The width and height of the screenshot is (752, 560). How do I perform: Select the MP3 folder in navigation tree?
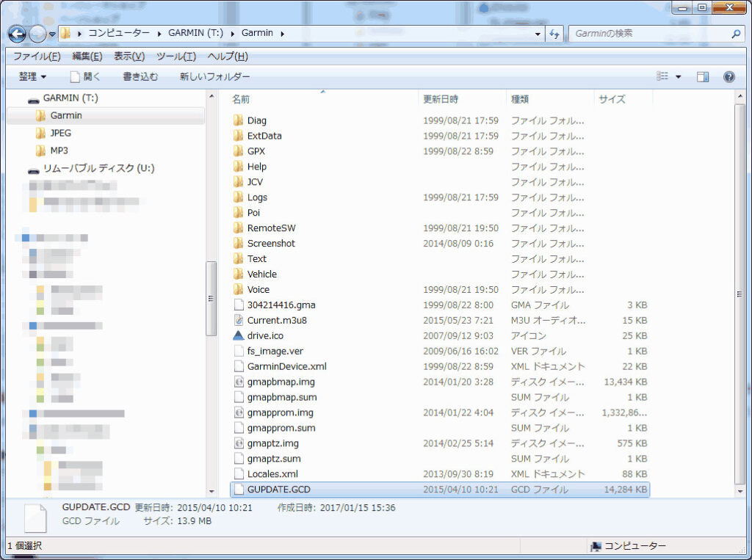coord(59,150)
